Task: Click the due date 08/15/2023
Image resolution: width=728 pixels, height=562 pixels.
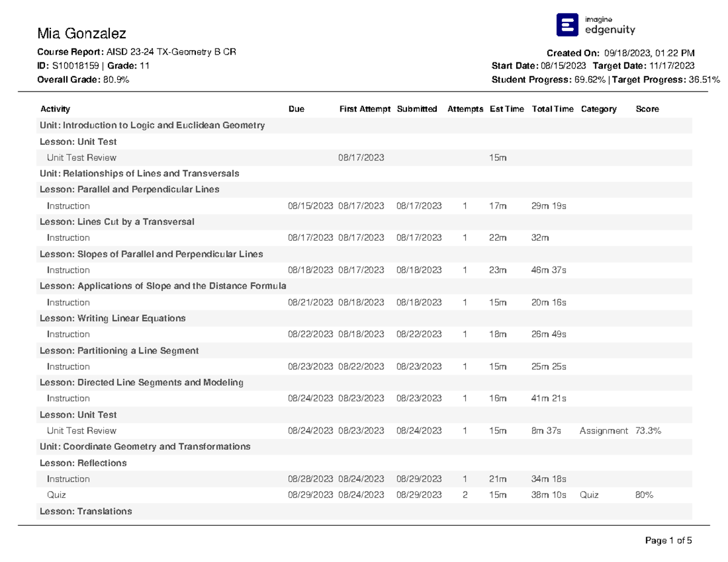Action: [x=311, y=206]
